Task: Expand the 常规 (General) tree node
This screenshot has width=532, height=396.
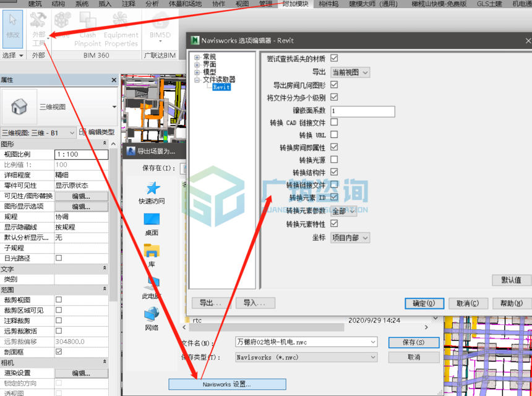Action: pos(197,57)
